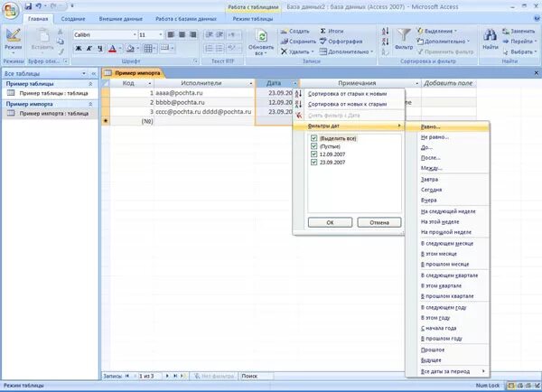Screen dimensions: 542x392
Task: Toggle (Пустые) checkbox
Action: tap(313, 146)
